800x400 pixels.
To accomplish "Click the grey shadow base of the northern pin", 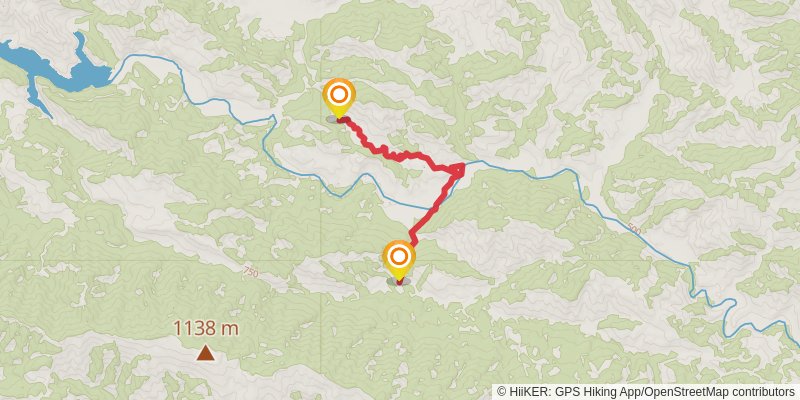I will [333, 119].
